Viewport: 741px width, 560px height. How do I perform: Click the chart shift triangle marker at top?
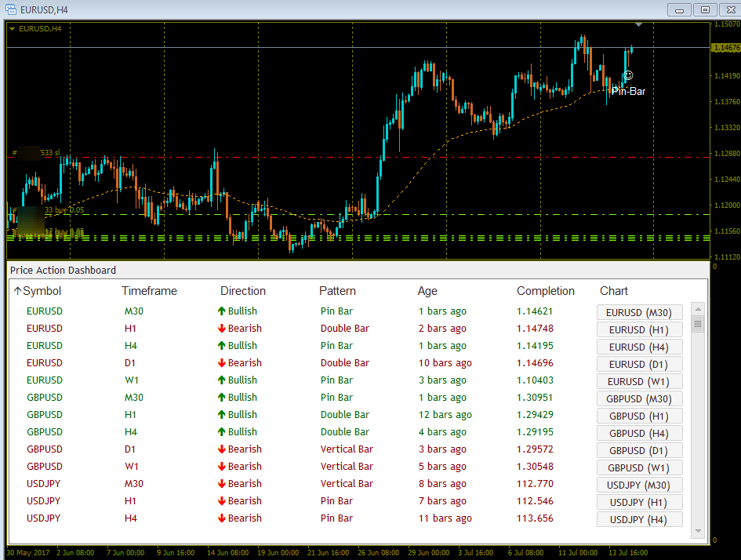point(638,24)
